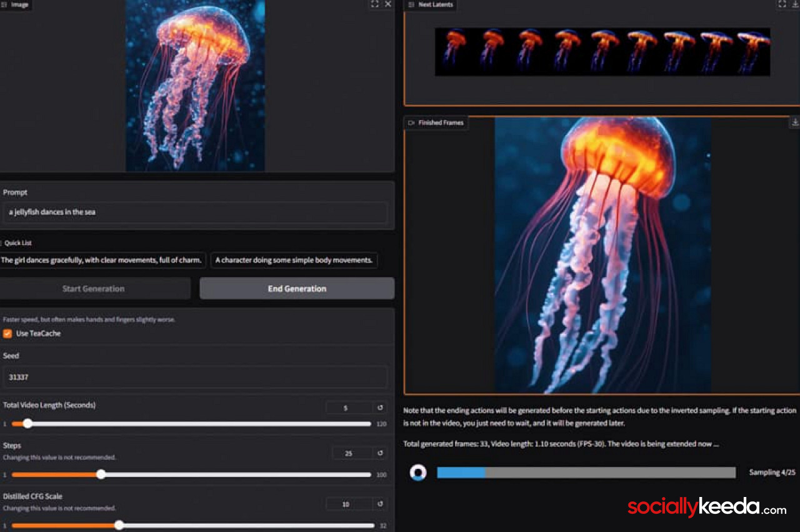Click the Distilled CFG Scale slider handle

pos(119,525)
